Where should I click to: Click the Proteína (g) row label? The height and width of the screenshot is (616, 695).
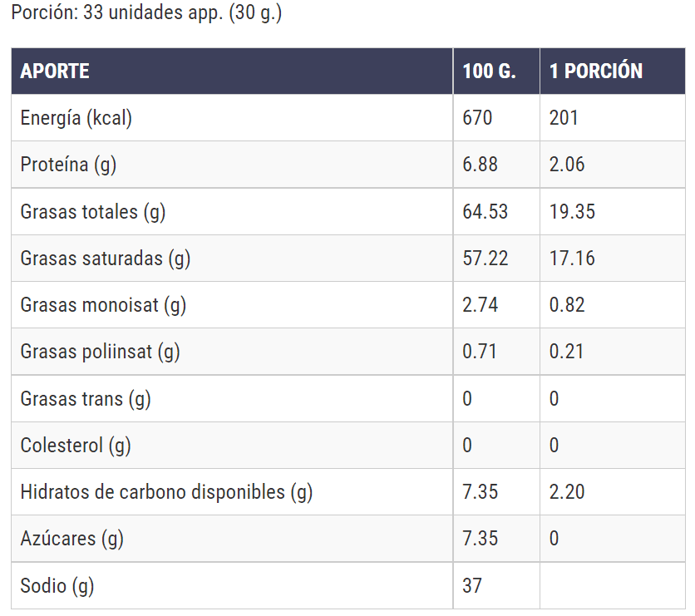coord(68,165)
